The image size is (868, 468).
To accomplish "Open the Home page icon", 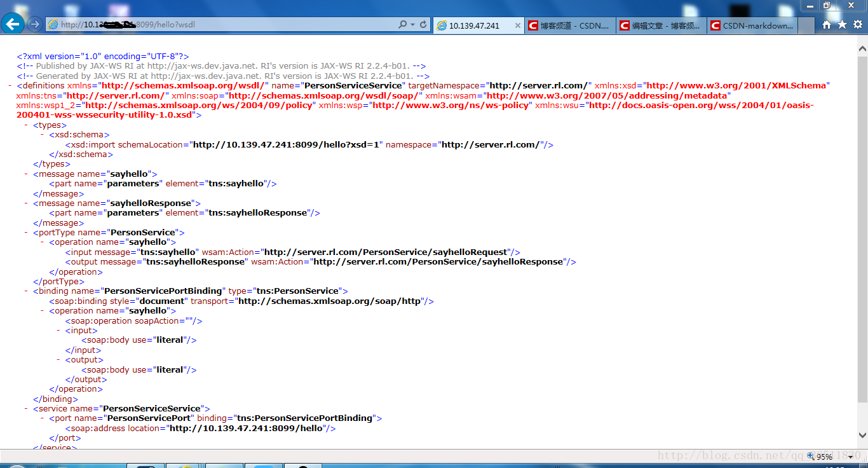I will tap(827, 25).
